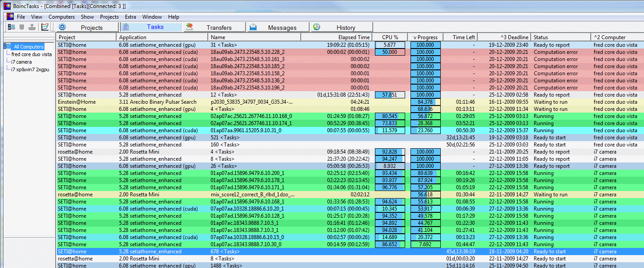644x268 pixels.
Task: Switch to the History tab
Action: (x=342, y=27)
